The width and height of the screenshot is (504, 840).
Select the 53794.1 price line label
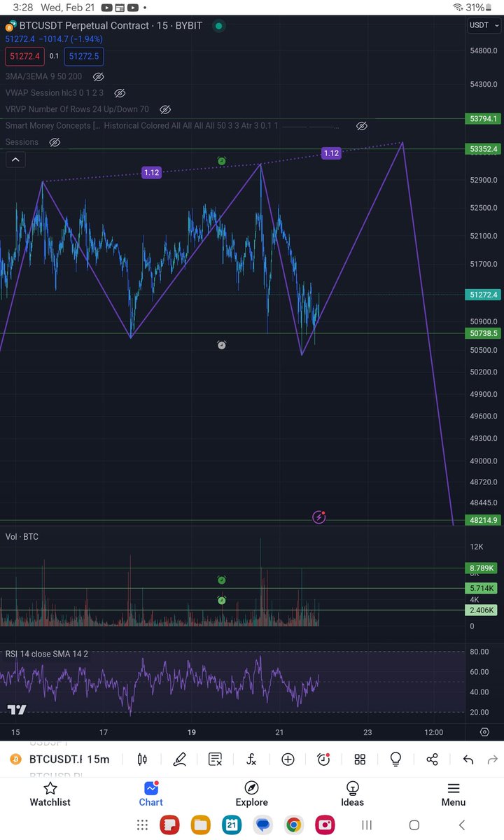coord(484,119)
